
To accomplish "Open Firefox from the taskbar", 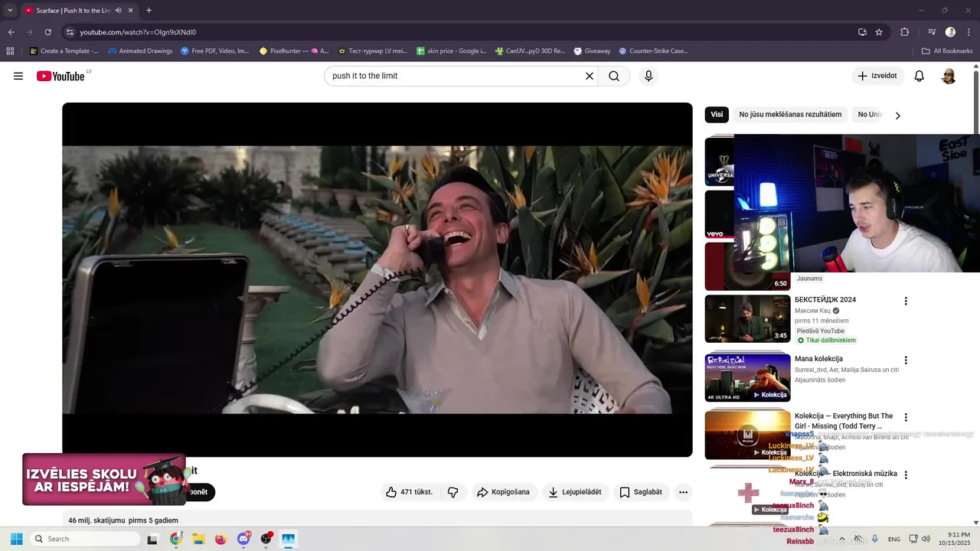I will point(220,539).
